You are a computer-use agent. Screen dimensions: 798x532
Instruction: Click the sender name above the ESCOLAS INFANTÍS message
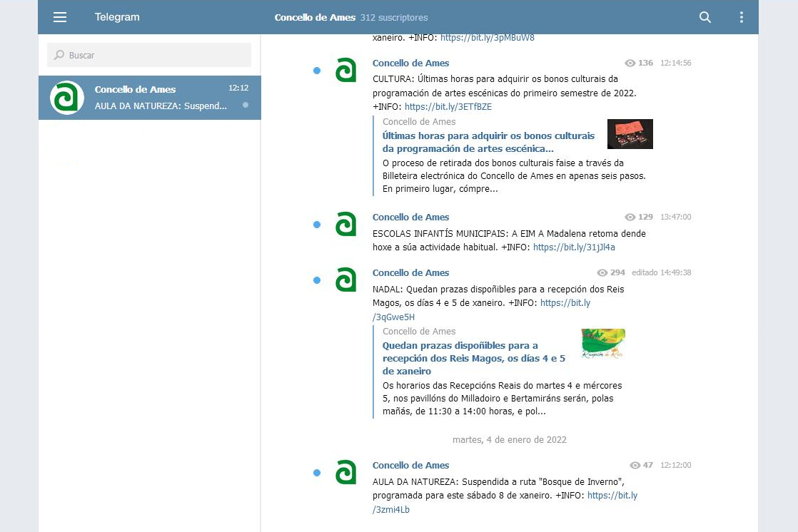point(410,218)
